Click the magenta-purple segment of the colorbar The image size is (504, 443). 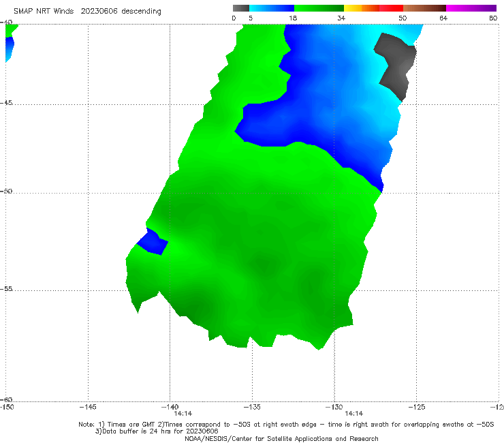(x=471, y=8)
